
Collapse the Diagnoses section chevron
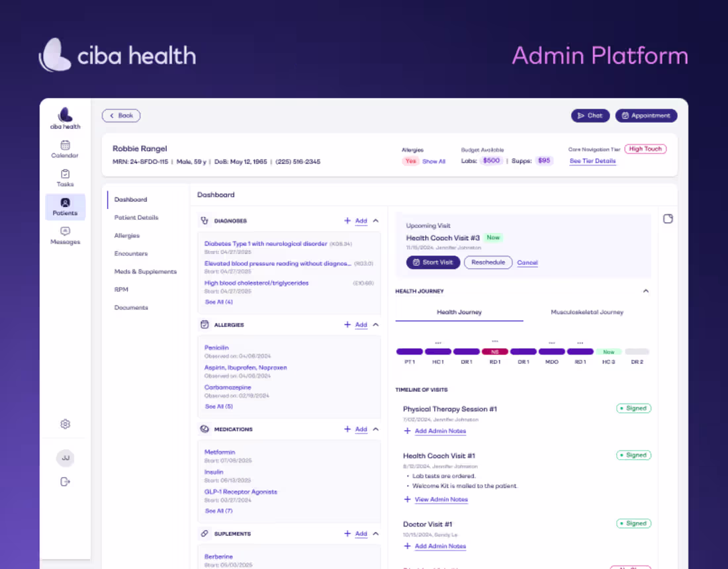(x=376, y=220)
